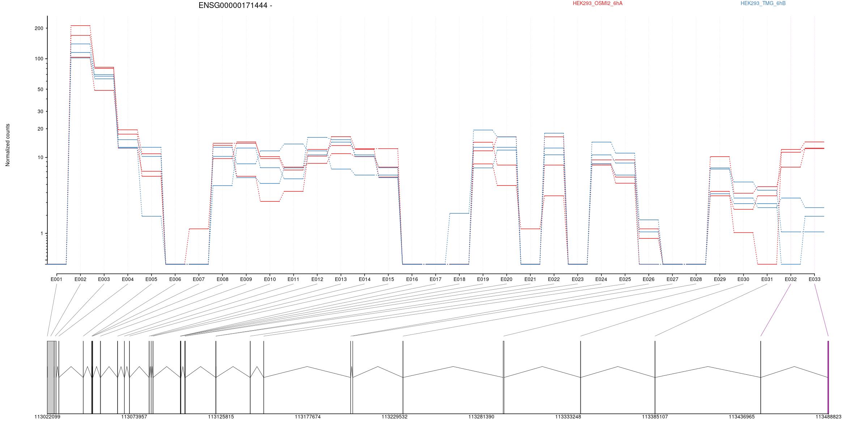This screenshot has height=434, width=868.
Task: Select the HEK293_TMG_6hB legend label
Action: click(763, 3)
